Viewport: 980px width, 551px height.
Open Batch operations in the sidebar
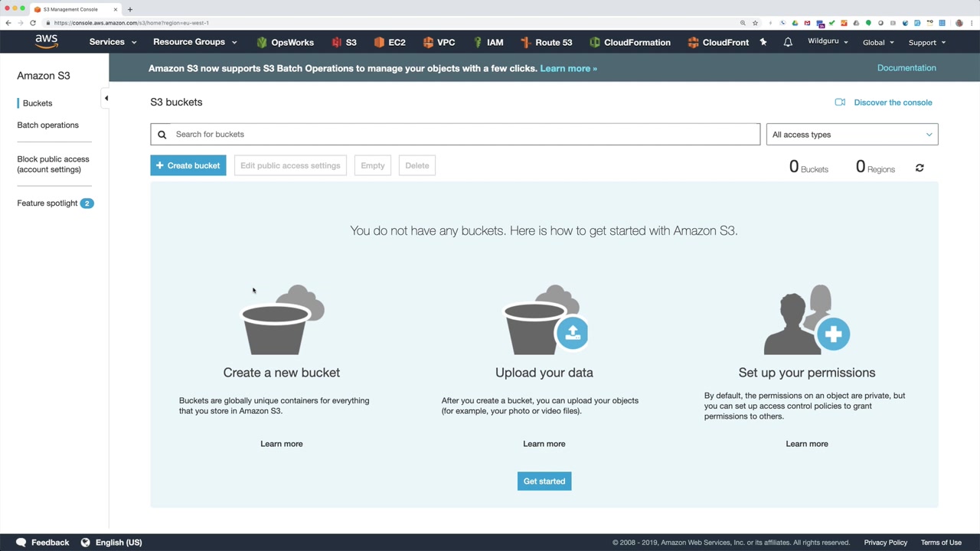pos(47,125)
